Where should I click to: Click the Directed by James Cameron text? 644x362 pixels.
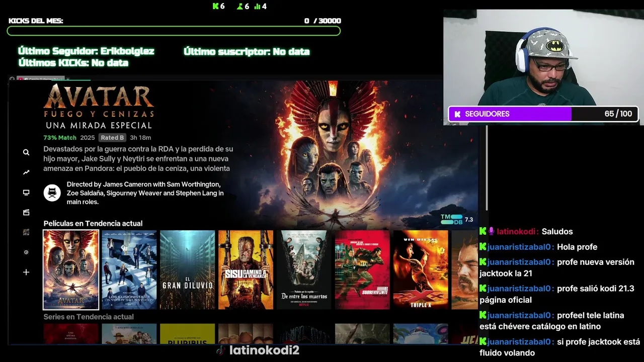[x=145, y=193]
